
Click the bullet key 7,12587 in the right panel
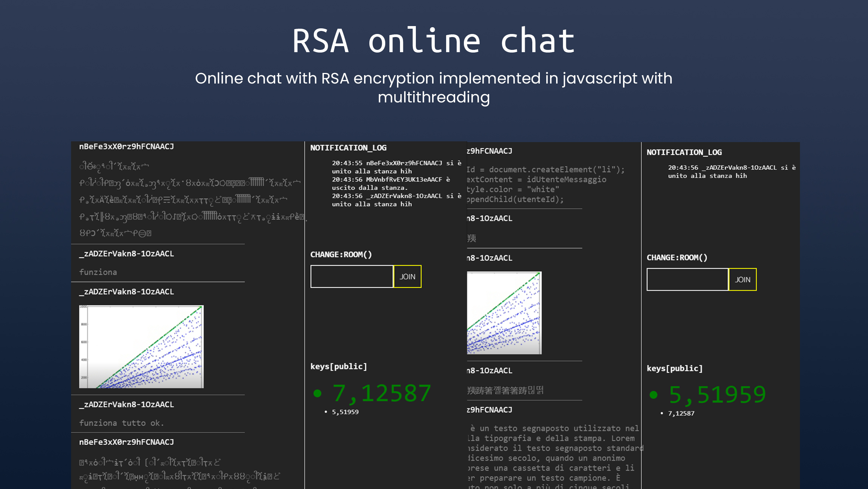pyautogui.click(x=681, y=413)
